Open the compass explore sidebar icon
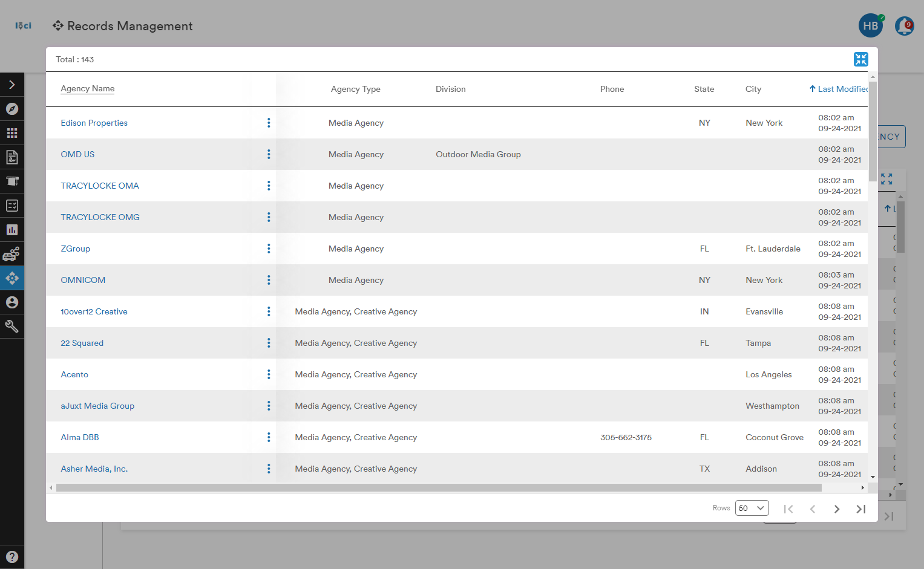The image size is (924, 569). (12, 109)
